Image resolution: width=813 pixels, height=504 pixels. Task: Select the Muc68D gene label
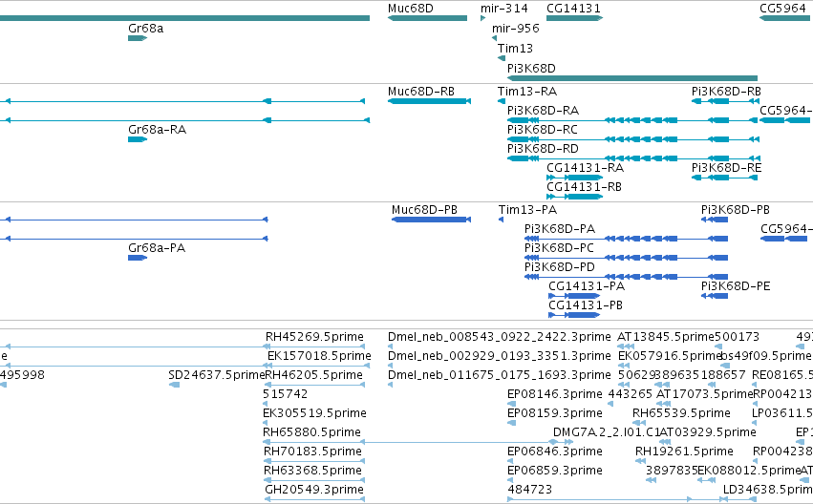410,9
